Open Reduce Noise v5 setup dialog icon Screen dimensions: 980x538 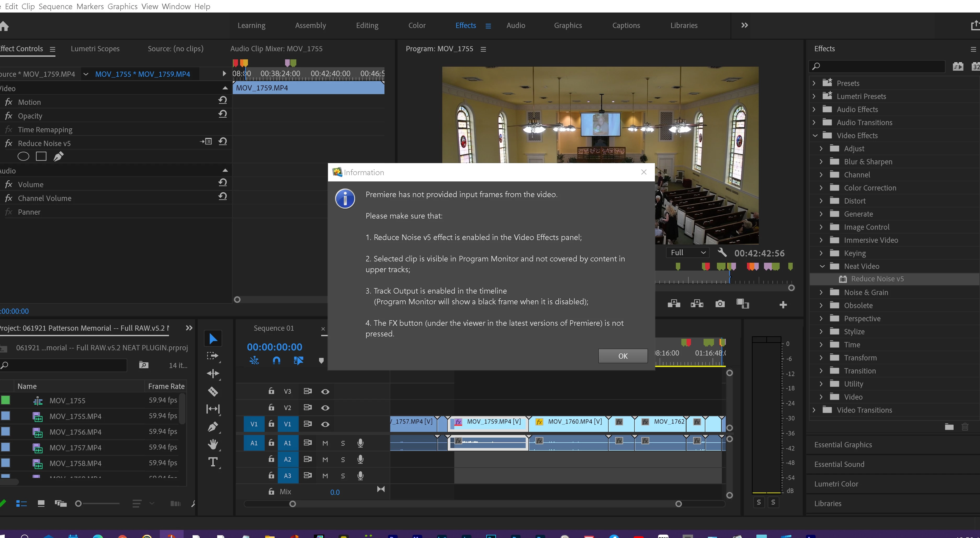[207, 141]
